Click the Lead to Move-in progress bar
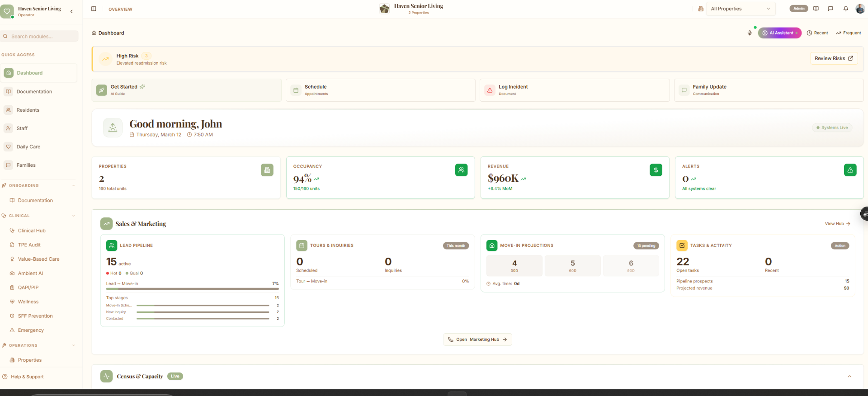Screen dimensions: 868x396 pyautogui.click(x=193, y=288)
